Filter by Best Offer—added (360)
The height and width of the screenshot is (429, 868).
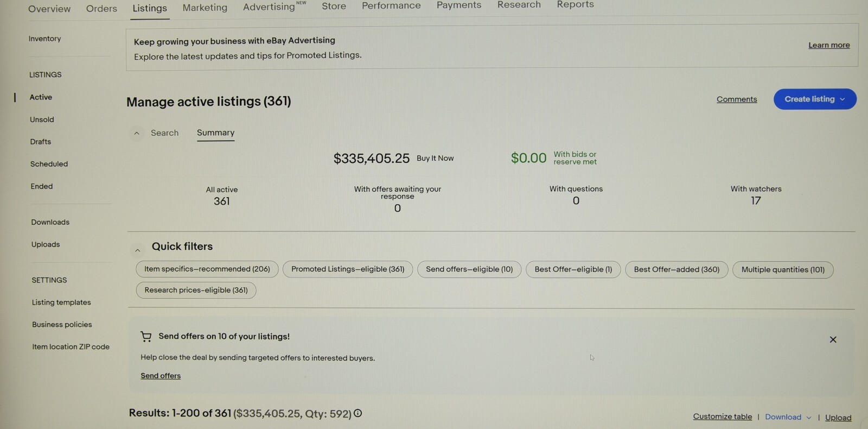point(676,269)
